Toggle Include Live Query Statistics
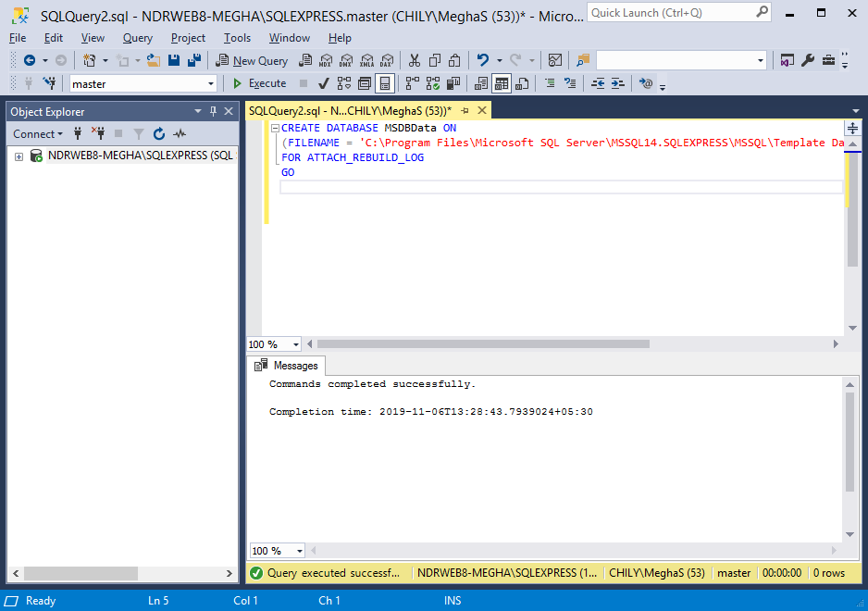The height and width of the screenshot is (611, 868). 433,83
